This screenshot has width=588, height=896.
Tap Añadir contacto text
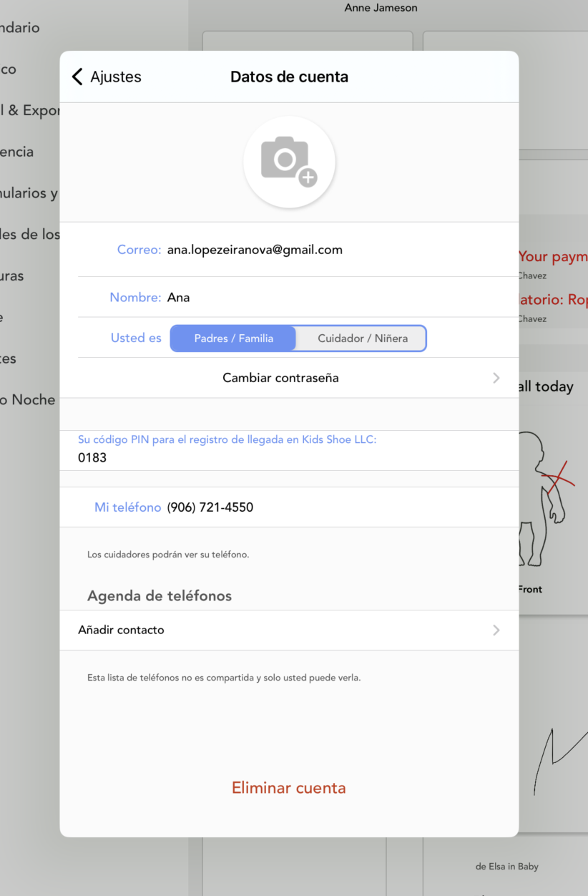(121, 630)
